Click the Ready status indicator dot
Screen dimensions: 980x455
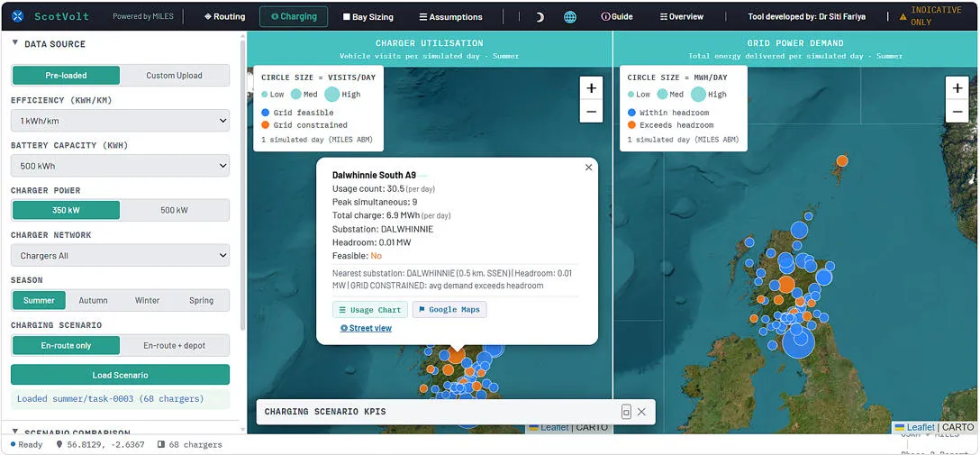(14, 444)
